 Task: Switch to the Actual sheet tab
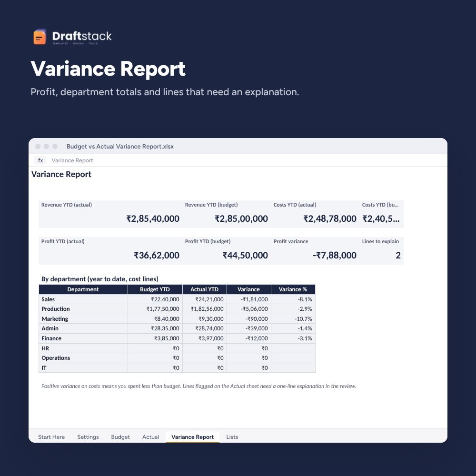coord(150,437)
